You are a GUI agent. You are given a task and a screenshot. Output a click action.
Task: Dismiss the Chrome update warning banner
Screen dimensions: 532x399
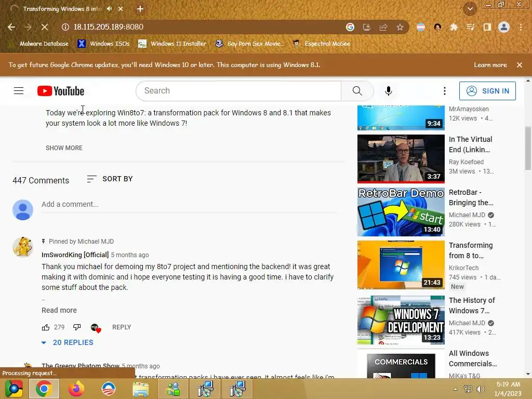[x=520, y=65]
